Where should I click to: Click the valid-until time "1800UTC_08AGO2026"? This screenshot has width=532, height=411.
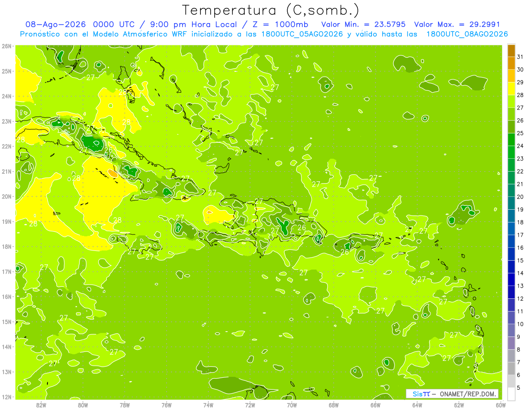467,34
